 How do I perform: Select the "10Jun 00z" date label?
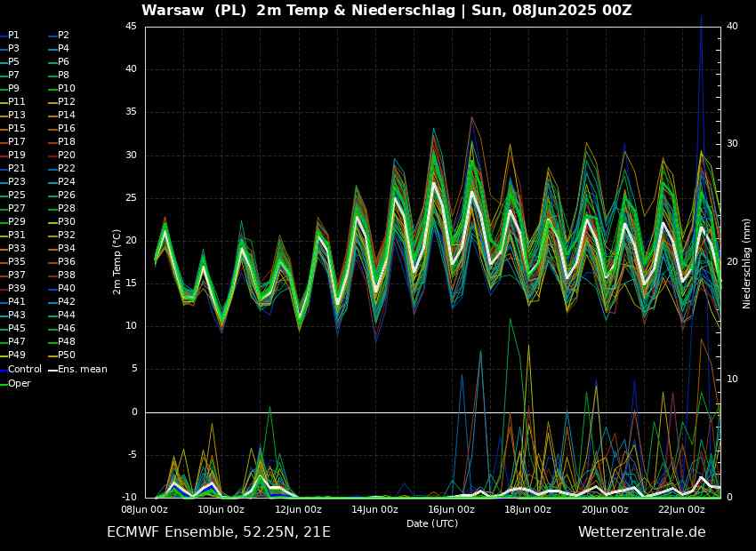pos(221,509)
